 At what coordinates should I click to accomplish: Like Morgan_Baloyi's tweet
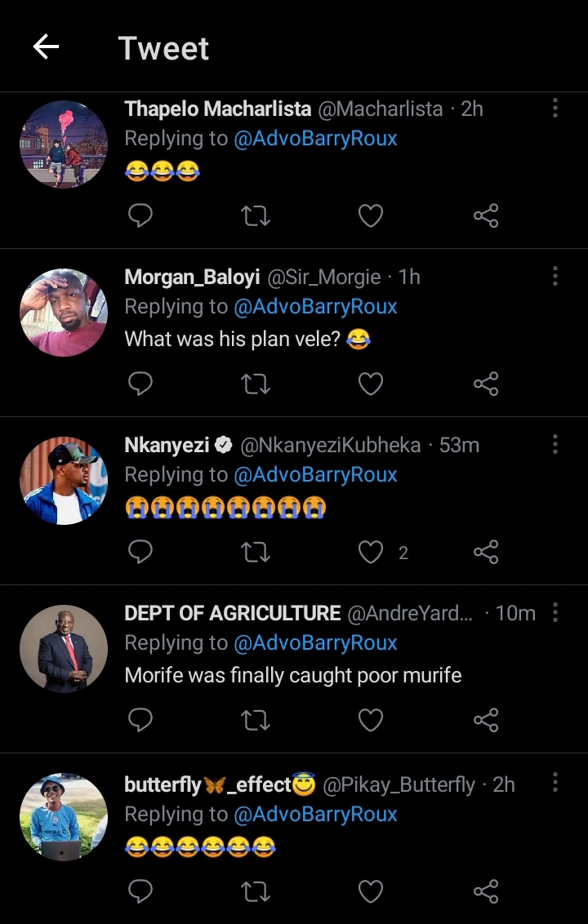tap(371, 384)
